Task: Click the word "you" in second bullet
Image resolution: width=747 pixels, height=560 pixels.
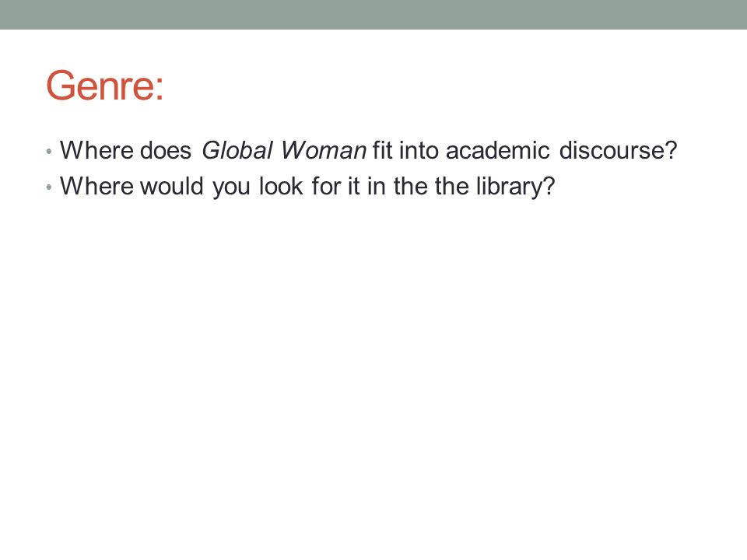Action: pyautogui.click(x=231, y=188)
